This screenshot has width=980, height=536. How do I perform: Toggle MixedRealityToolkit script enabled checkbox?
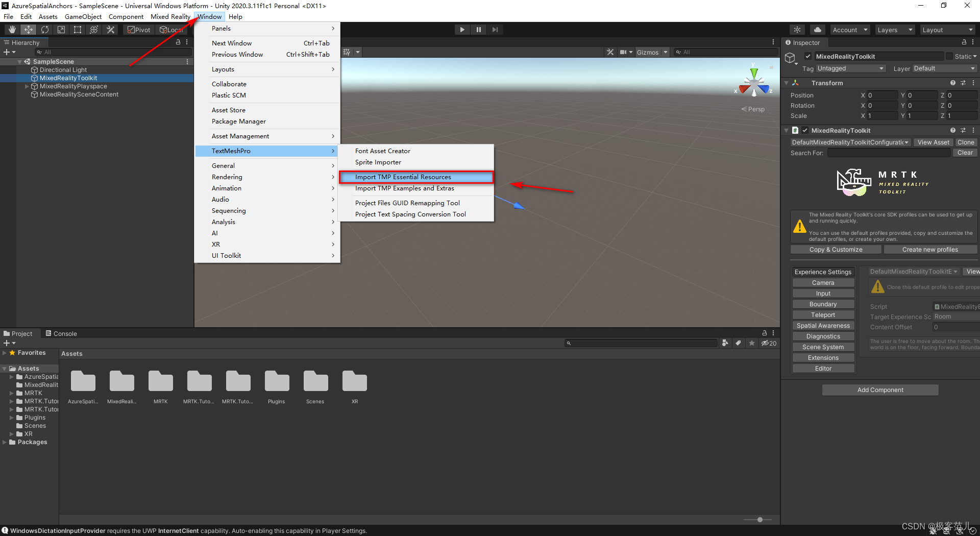tap(805, 130)
